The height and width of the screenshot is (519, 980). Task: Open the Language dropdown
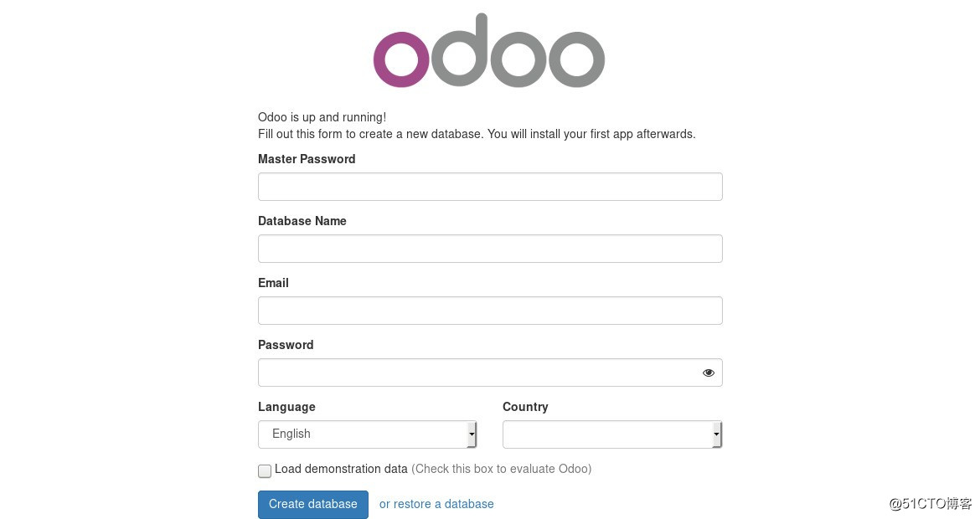[367, 434]
